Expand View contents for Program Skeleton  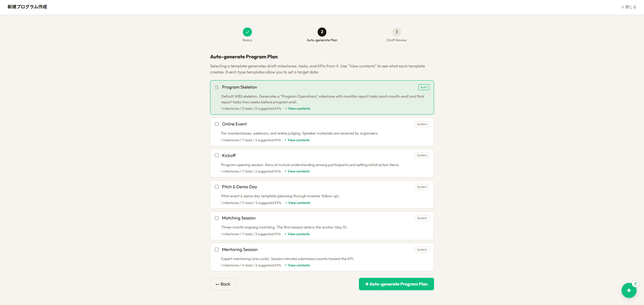tap(298, 109)
